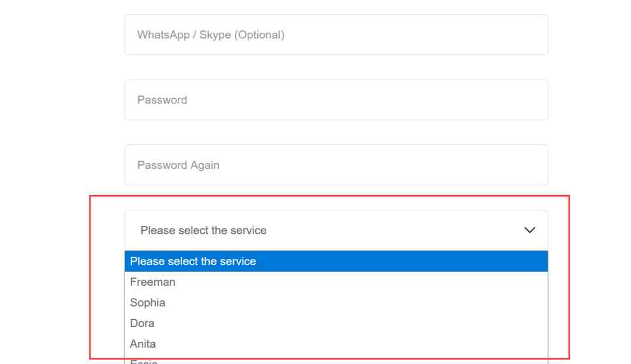Screen dimensions: 631x364
Task: Click the WhatsApp / Skype (Optional) field
Action: (x=336, y=35)
